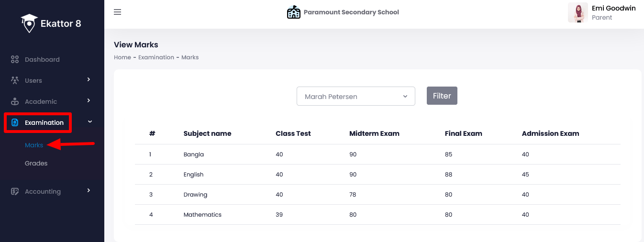
Task: Open Emi Goodwin profile avatar
Action: coord(577,12)
